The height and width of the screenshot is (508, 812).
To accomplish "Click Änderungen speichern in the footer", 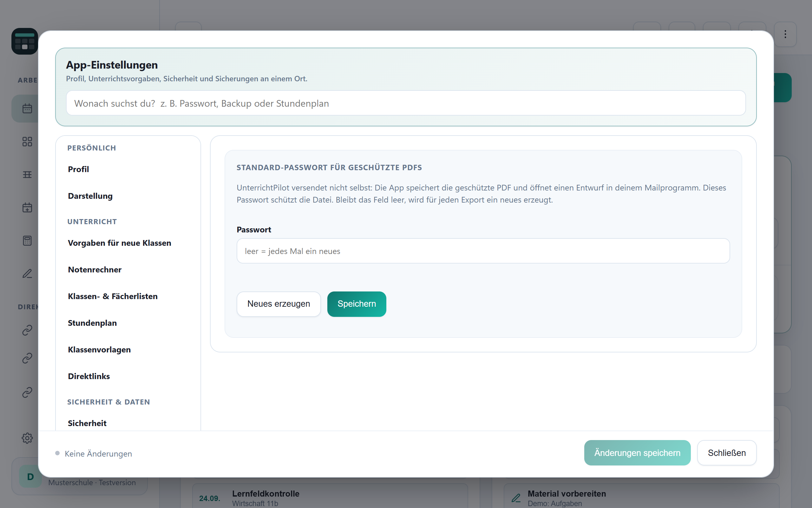I will (637, 452).
